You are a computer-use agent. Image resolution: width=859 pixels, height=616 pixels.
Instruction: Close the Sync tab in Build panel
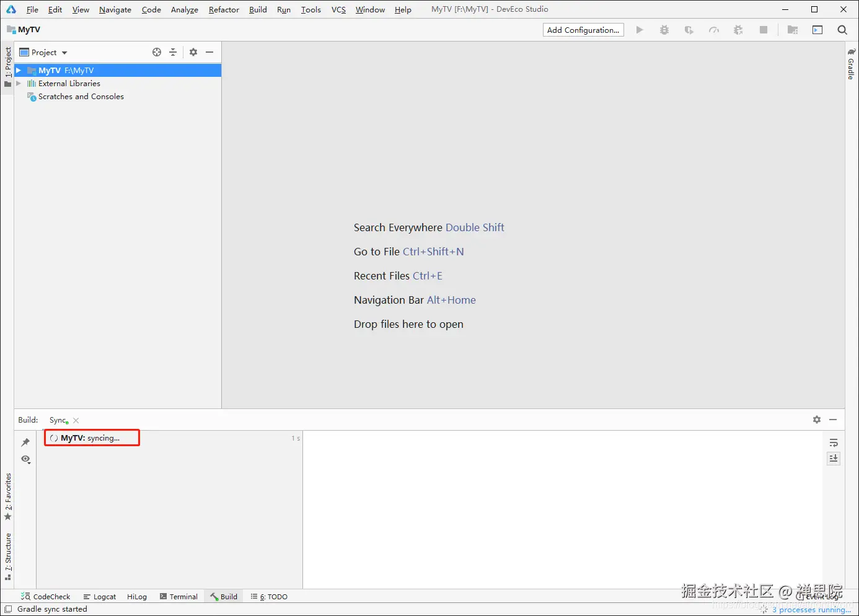tap(76, 420)
